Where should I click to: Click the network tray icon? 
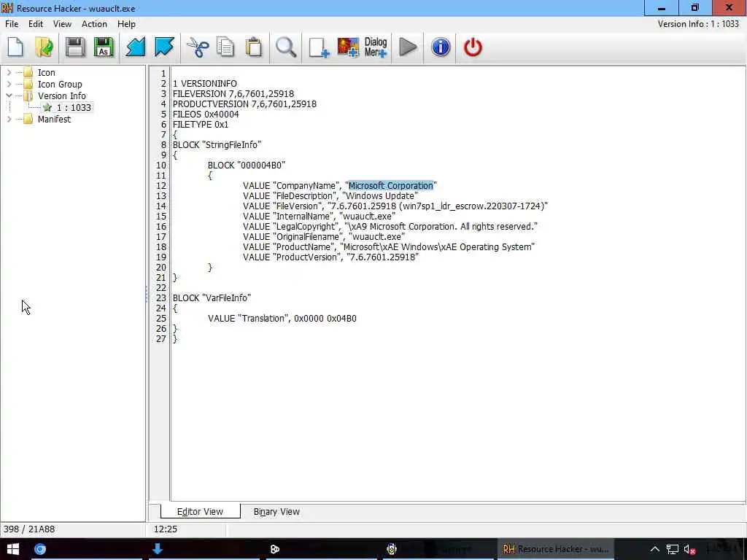coord(672,549)
